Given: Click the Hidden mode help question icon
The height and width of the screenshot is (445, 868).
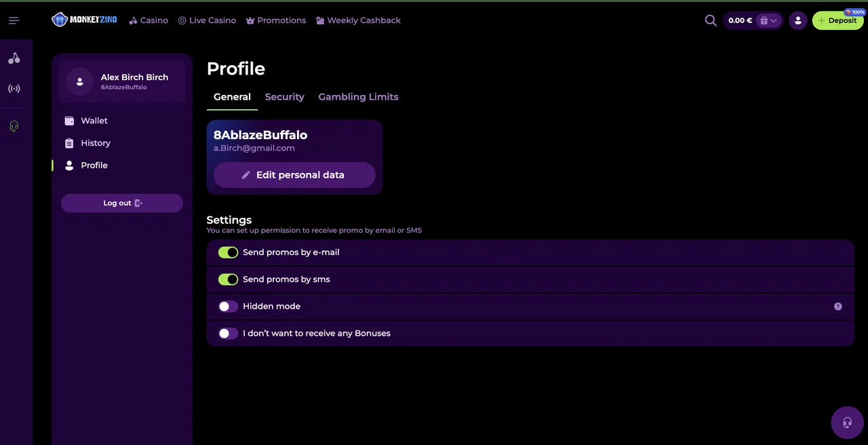Looking at the screenshot, I should (838, 307).
